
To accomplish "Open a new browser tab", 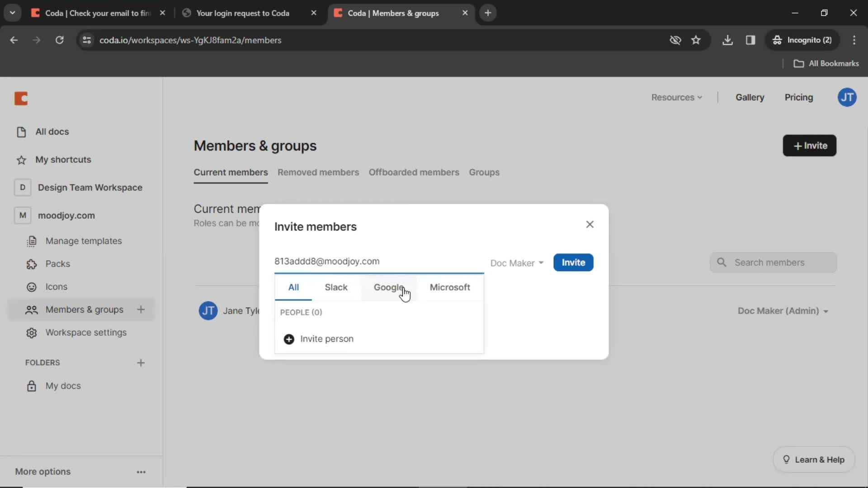I will 488,13.
